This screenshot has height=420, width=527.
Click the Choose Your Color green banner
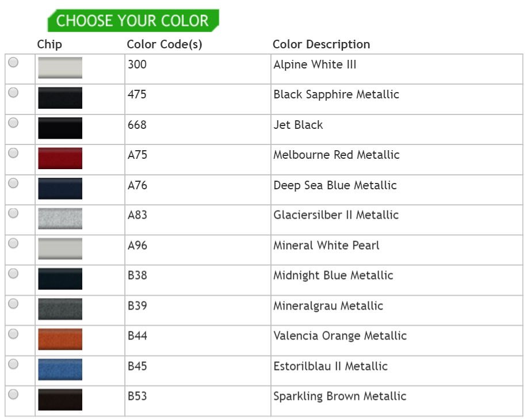[133, 21]
